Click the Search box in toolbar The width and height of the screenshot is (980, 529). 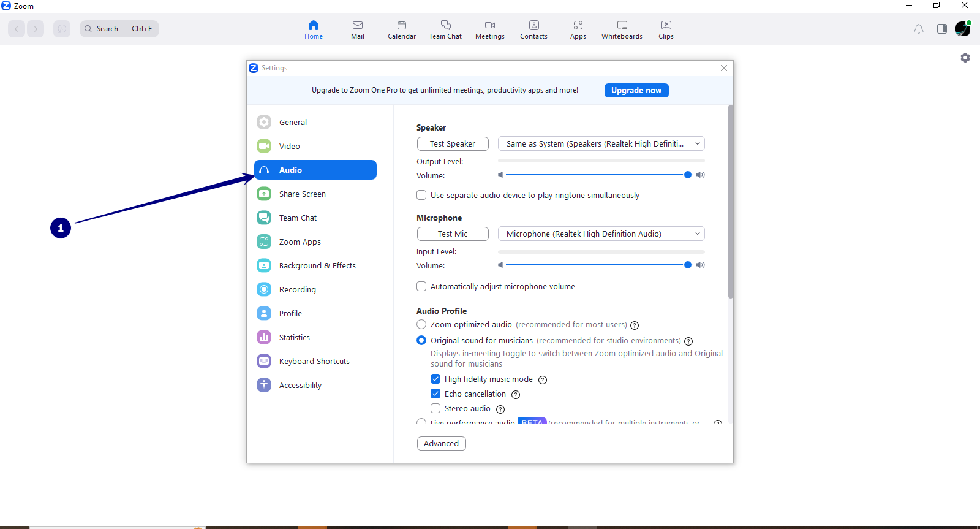coord(119,29)
